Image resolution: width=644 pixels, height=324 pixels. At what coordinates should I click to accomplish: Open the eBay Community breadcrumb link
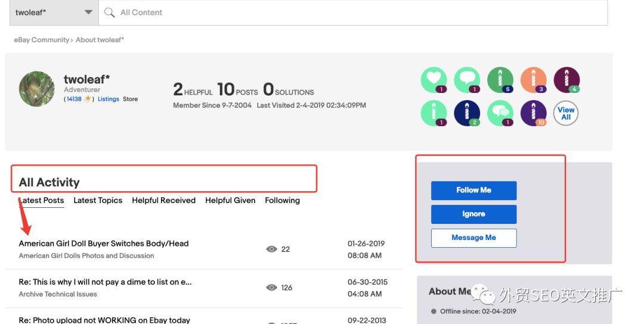[41, 40]
